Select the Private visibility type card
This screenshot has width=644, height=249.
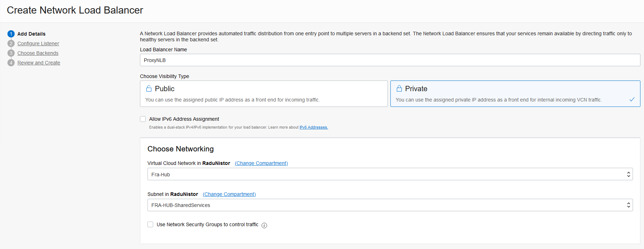(515, 94)
